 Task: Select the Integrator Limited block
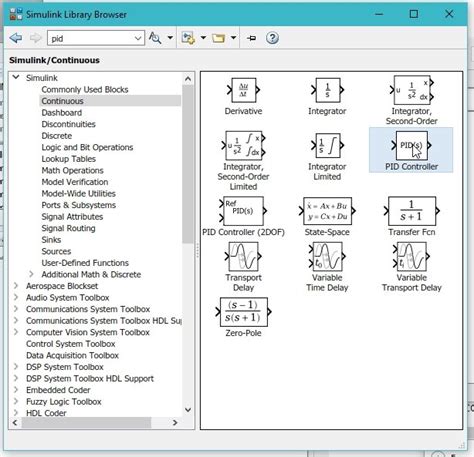point(327,146)
